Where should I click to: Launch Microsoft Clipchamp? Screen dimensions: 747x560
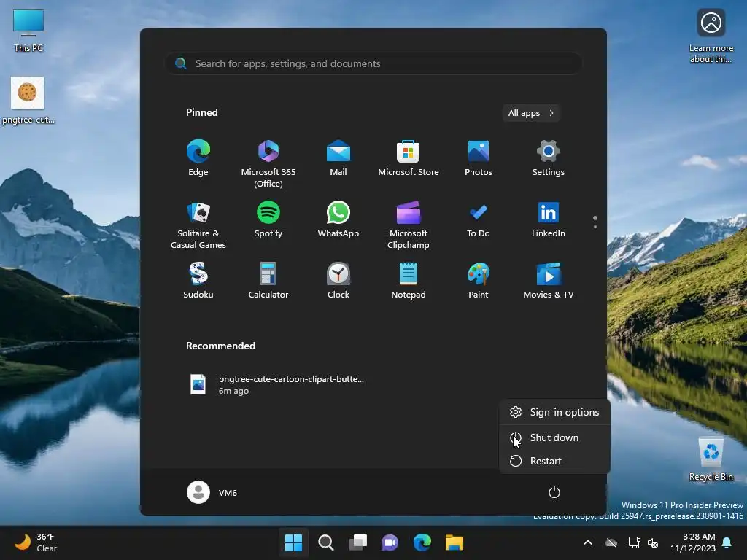(x=409, y=225)
